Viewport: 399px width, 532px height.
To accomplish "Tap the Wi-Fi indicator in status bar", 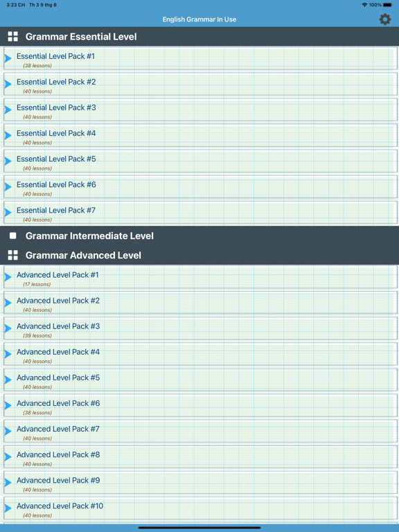I will click(x=365, y=5).
